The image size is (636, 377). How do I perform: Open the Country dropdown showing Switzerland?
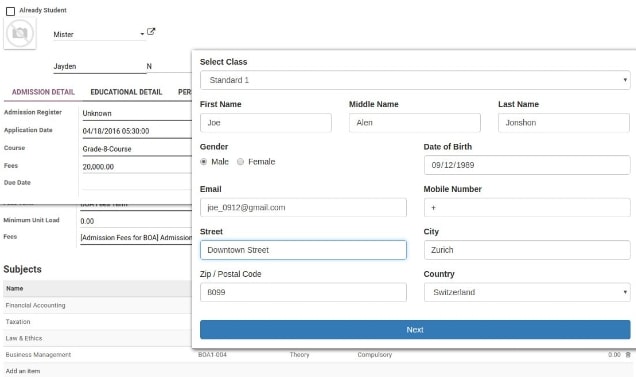(527, 292)
